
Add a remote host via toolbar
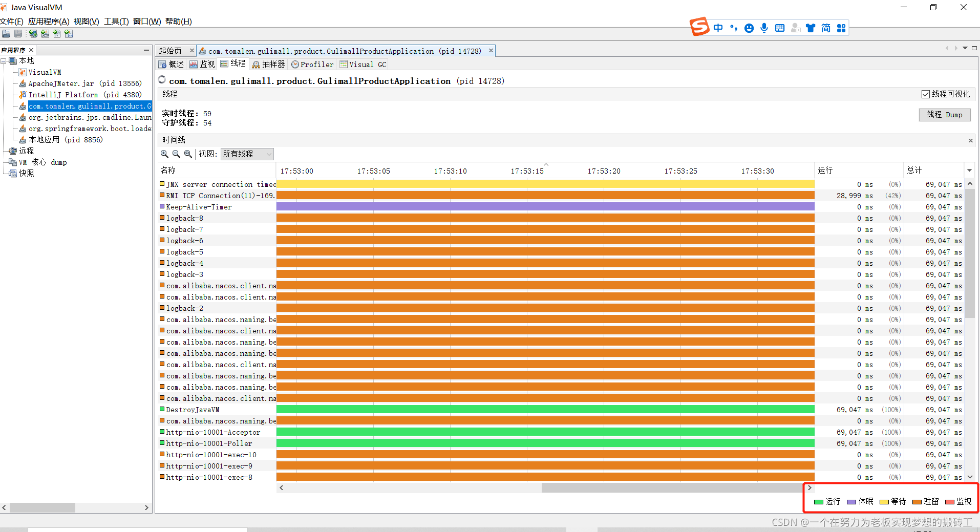(x=33, y=34)
